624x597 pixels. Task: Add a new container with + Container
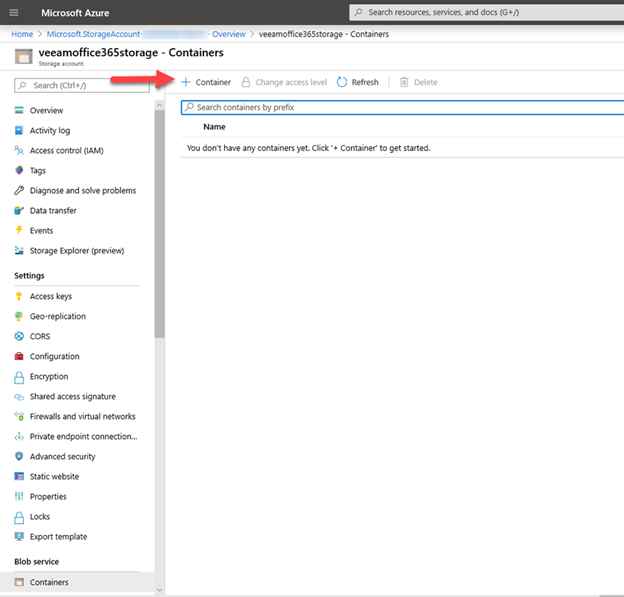coord(206,82)
